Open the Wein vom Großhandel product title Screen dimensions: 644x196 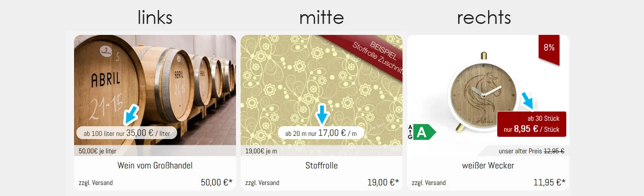tap(155, 165)
